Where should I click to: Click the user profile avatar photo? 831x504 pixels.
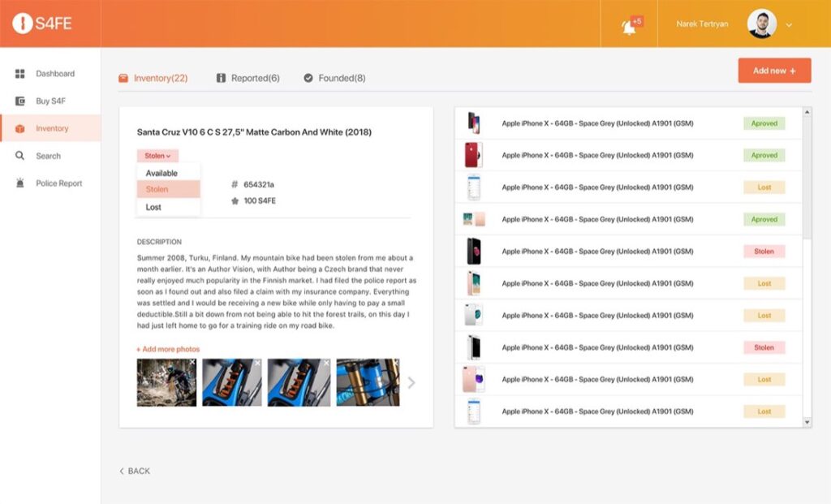coord(761,24)
